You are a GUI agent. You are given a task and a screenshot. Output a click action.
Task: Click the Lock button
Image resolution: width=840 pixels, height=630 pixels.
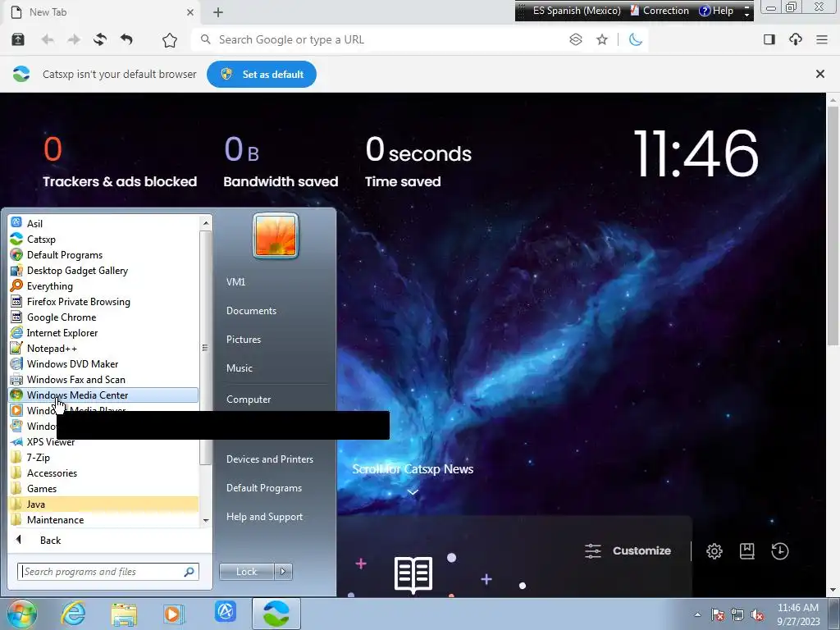pyautogui.click(x=246, y=572)
